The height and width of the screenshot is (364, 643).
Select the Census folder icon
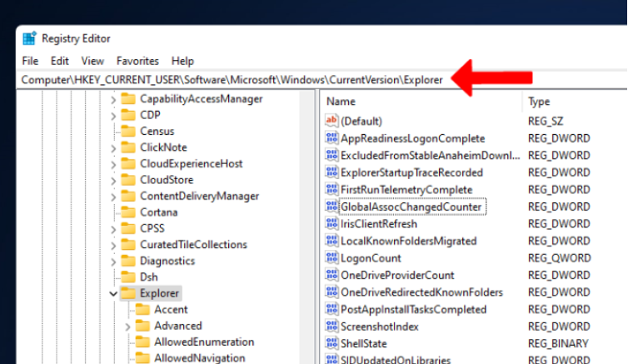pyautogui.click(x=128, y=131)
